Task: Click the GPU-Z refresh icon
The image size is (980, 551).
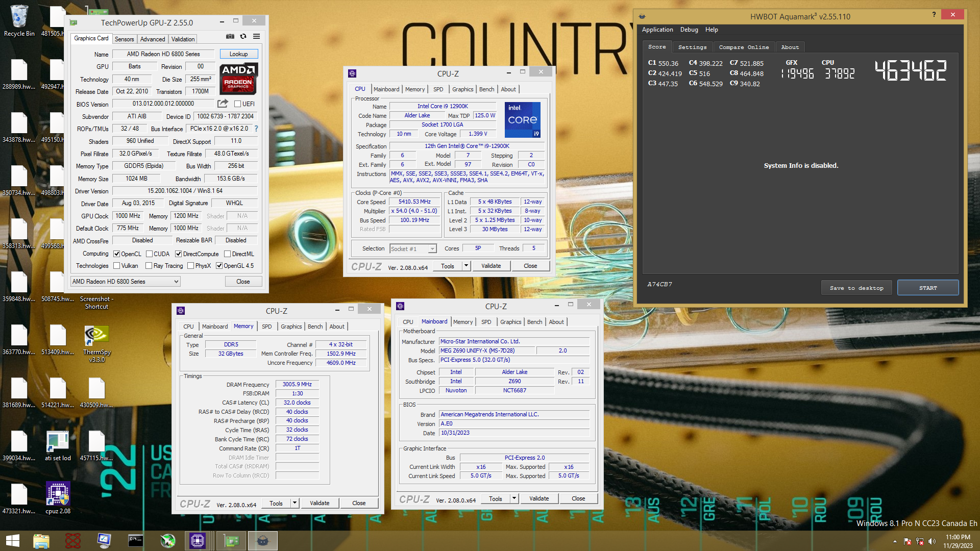Action: [243, 36]
